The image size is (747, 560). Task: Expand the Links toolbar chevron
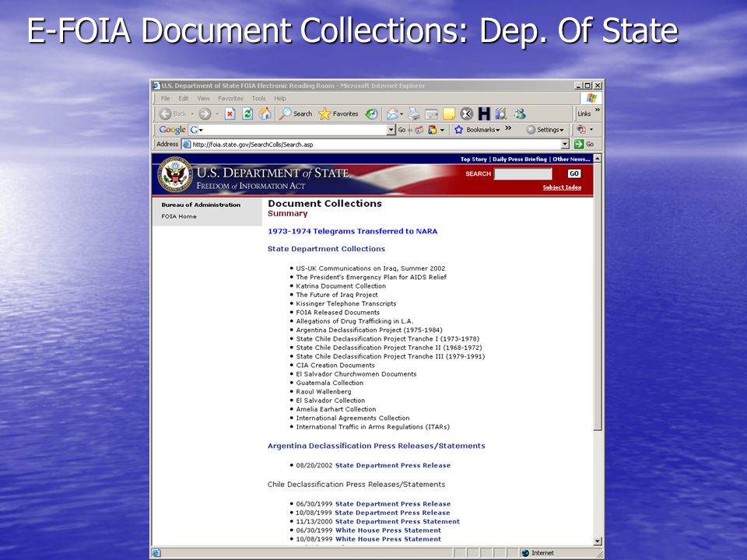tap(598, 110)
